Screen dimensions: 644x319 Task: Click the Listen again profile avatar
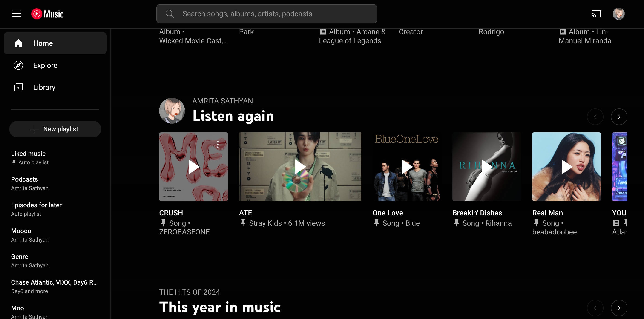tap(172, 111)
